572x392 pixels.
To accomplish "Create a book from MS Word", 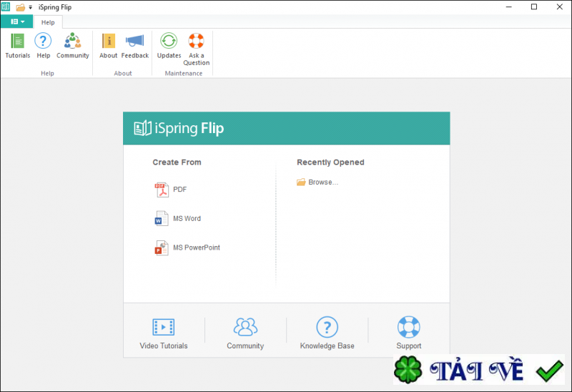I will coord(177,219).
